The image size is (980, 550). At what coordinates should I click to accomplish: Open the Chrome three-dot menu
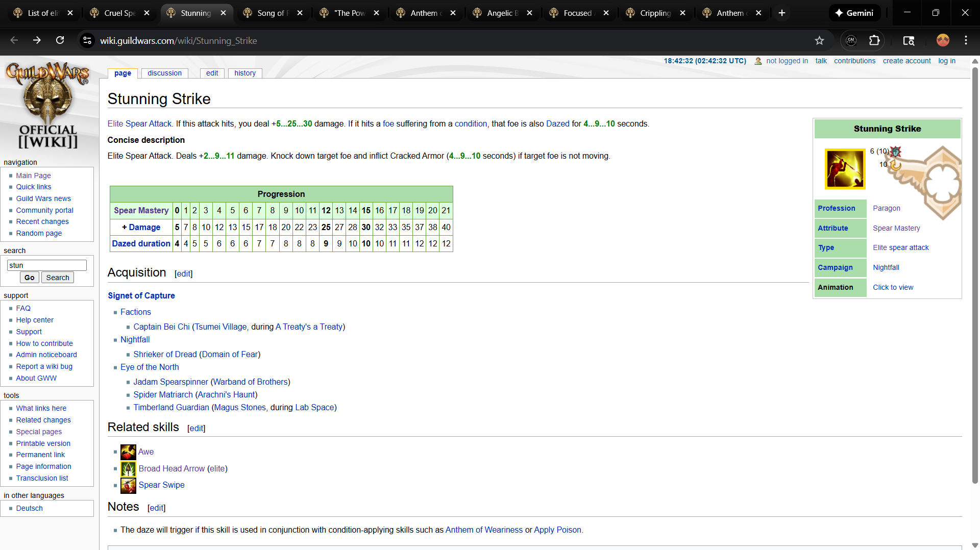pos(966,40)
